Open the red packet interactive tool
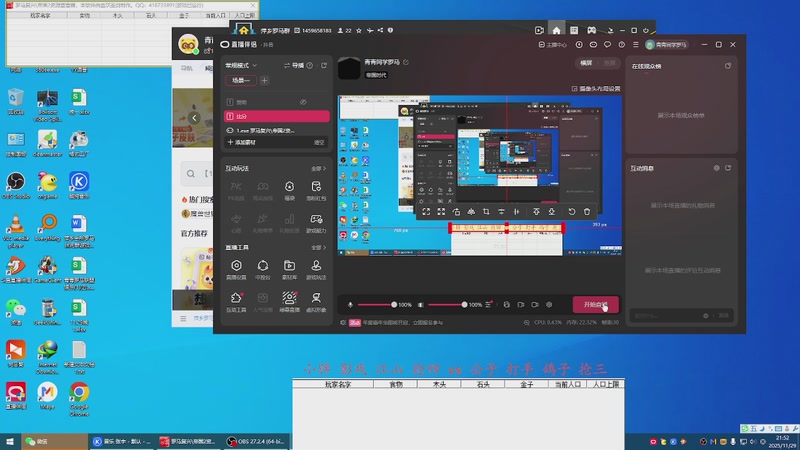800x450 pixels. pyautogui.click(x=316, y=190)
